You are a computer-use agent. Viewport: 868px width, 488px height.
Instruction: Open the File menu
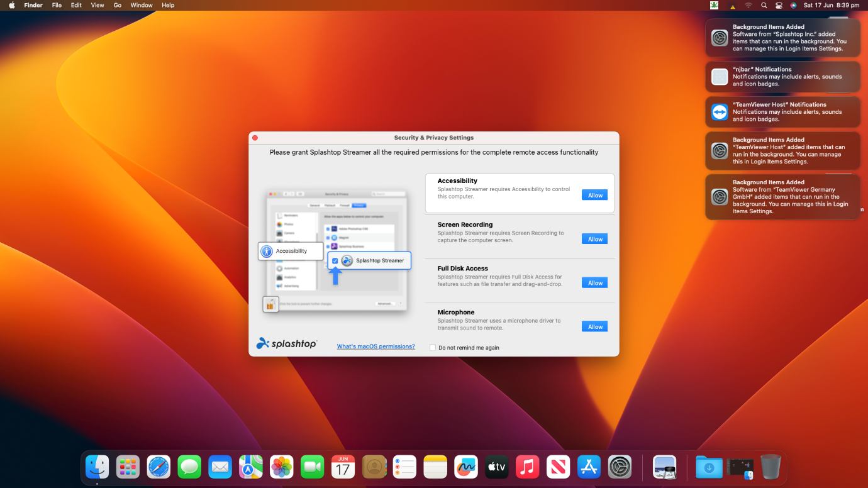click(57, 5)
